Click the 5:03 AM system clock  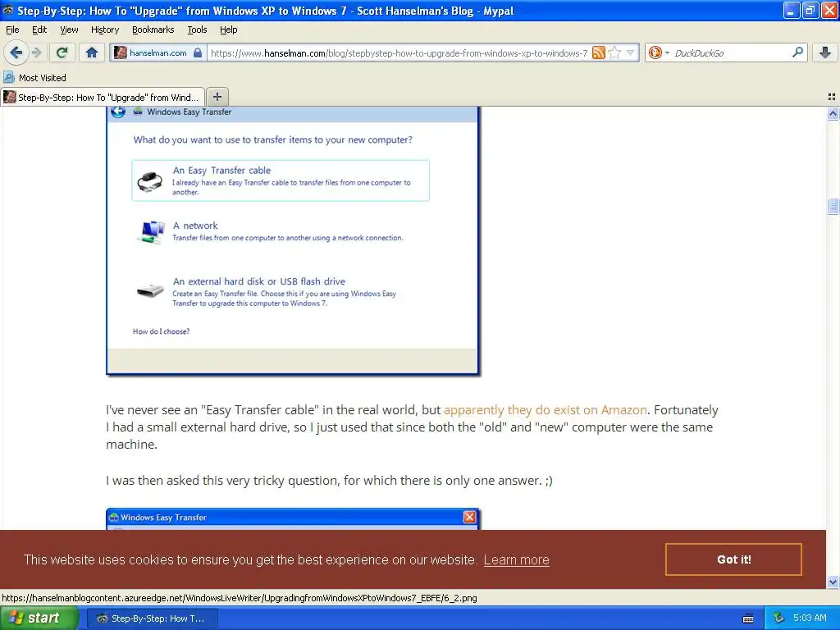[x=810, y=619]
